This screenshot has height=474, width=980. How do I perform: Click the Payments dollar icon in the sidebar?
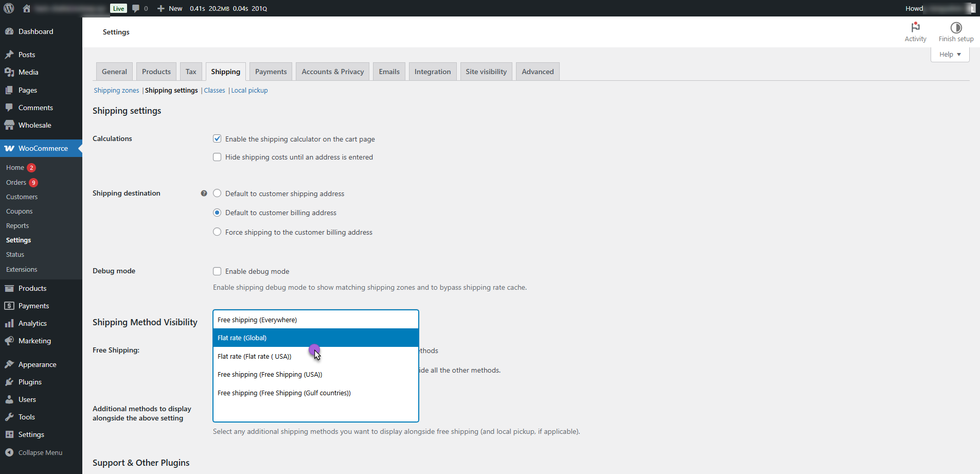(x=9, y=306)
